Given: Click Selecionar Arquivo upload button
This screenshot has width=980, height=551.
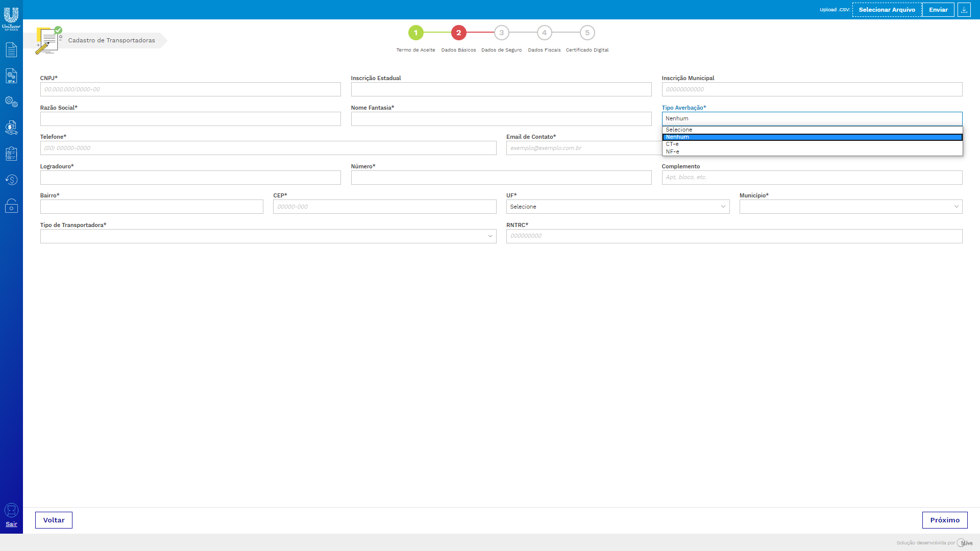Looking at the screenshot, I should (887, 10).
